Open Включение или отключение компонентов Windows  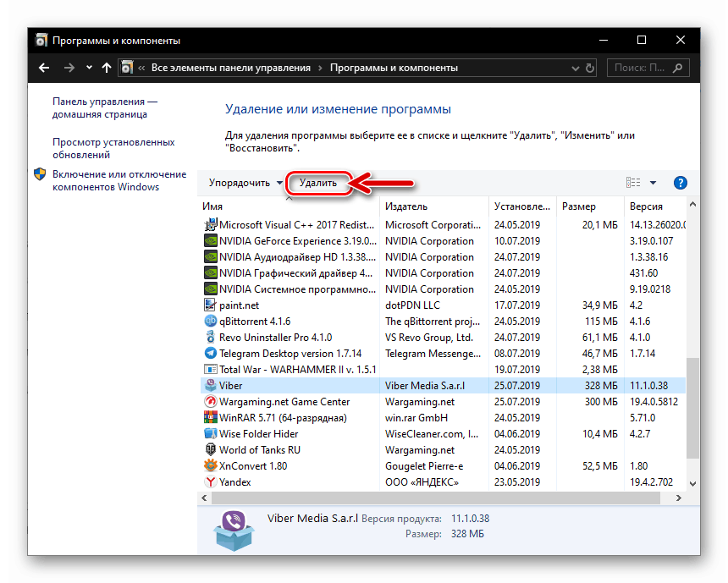(119, 180)
